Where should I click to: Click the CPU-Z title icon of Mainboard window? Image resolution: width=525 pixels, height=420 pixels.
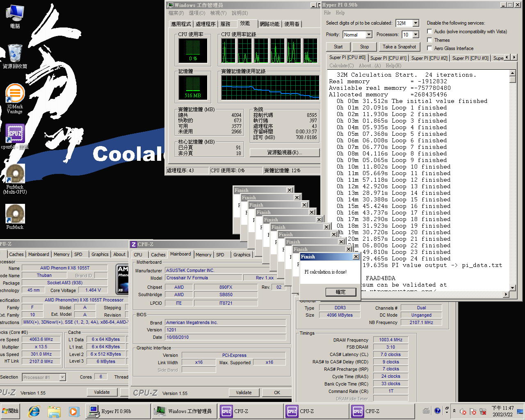coord(133,244)
